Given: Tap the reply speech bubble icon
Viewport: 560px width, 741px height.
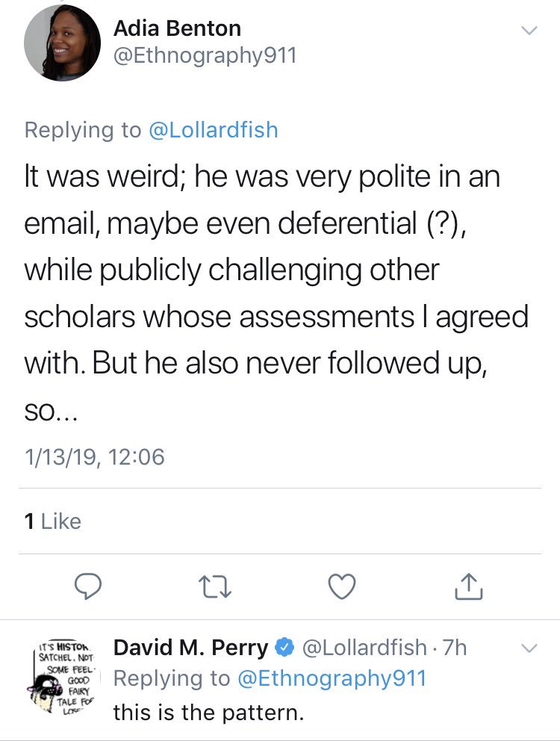Looking at the screenshot, I should [x=88, y=586].
